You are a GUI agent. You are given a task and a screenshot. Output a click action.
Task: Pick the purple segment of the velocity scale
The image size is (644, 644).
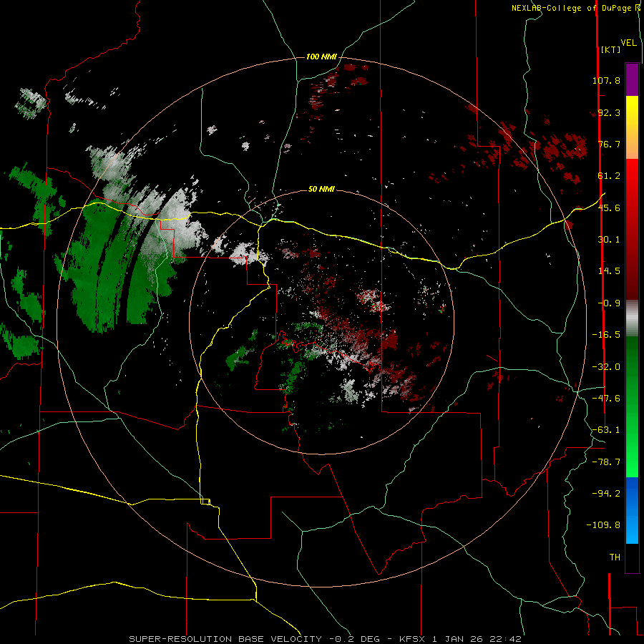(632, 79)
